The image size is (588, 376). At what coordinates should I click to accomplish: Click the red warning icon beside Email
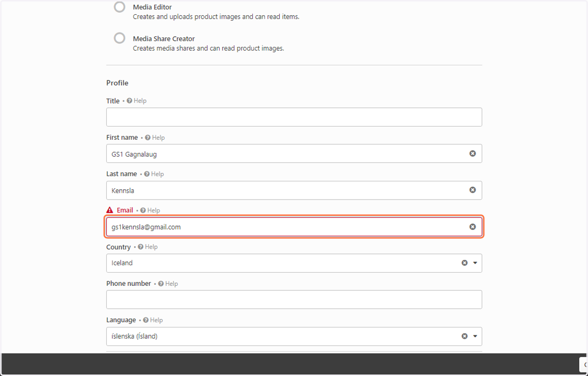(110, 210)
